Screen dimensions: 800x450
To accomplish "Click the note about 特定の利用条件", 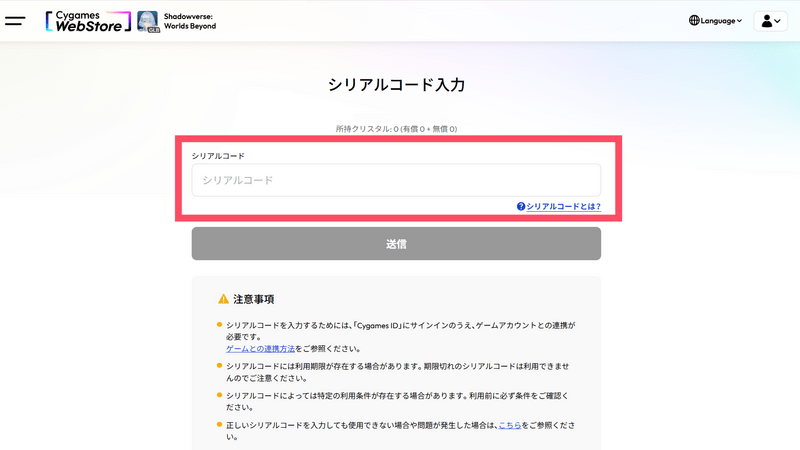I will point(397,402).
